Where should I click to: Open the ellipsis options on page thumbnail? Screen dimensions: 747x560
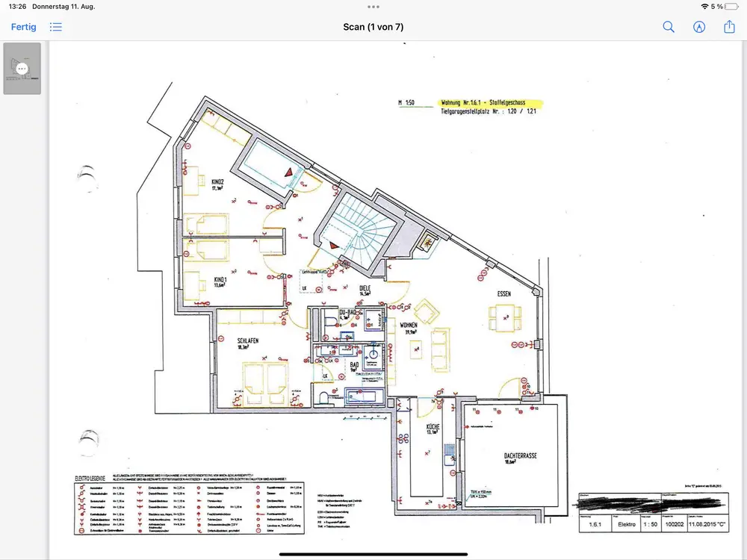tap(22, 68)
